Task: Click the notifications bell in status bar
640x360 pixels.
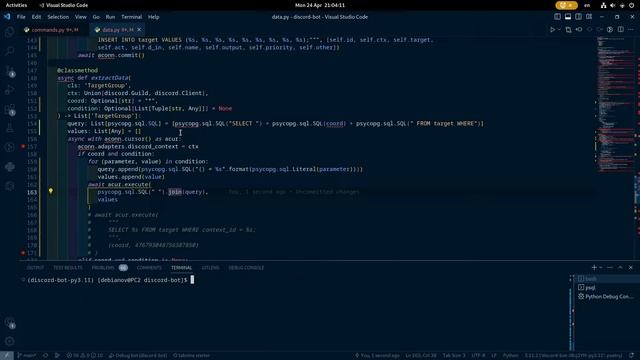Action: click(x=632, y=356)
